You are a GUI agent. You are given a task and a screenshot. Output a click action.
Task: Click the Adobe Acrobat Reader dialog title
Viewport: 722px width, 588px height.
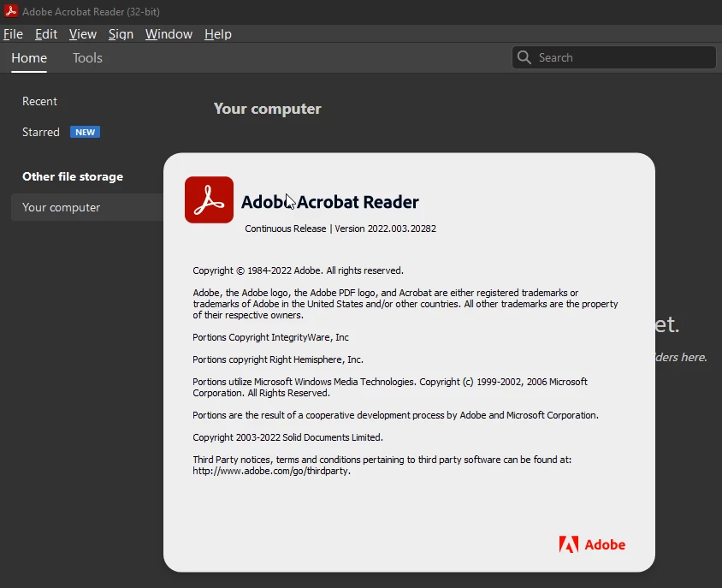pos(329,202)
